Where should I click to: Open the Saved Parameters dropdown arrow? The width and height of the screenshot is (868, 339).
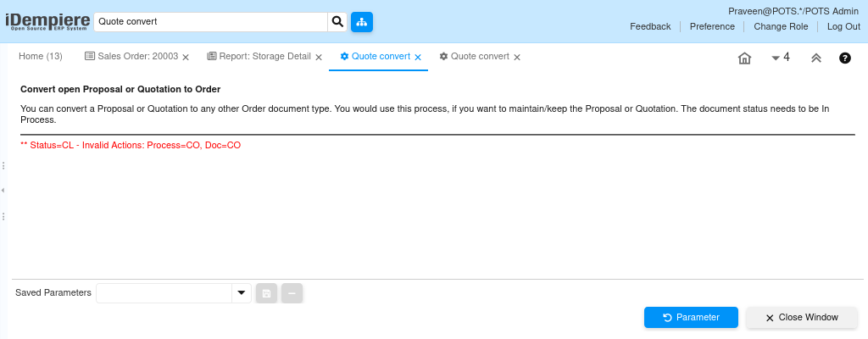coord(242,293)
